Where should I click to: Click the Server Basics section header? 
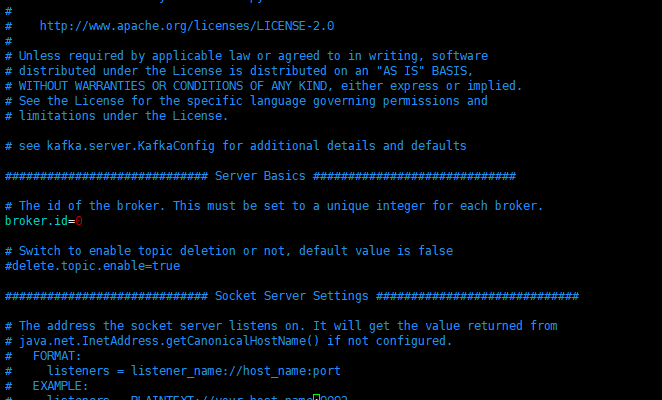(260, 176)
